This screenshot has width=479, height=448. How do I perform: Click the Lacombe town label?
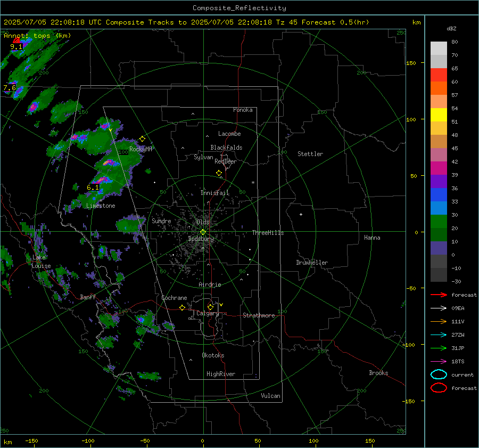coord(229,134)
